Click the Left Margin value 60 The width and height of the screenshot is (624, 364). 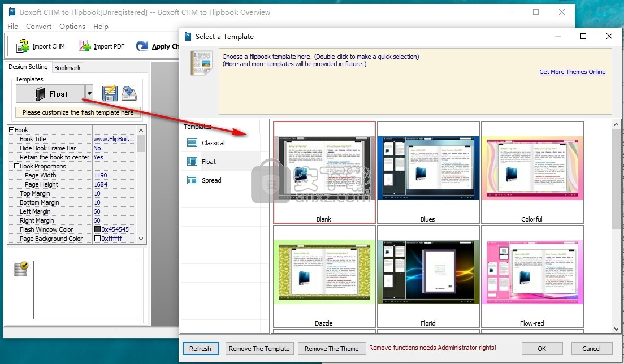click(114, 211)
